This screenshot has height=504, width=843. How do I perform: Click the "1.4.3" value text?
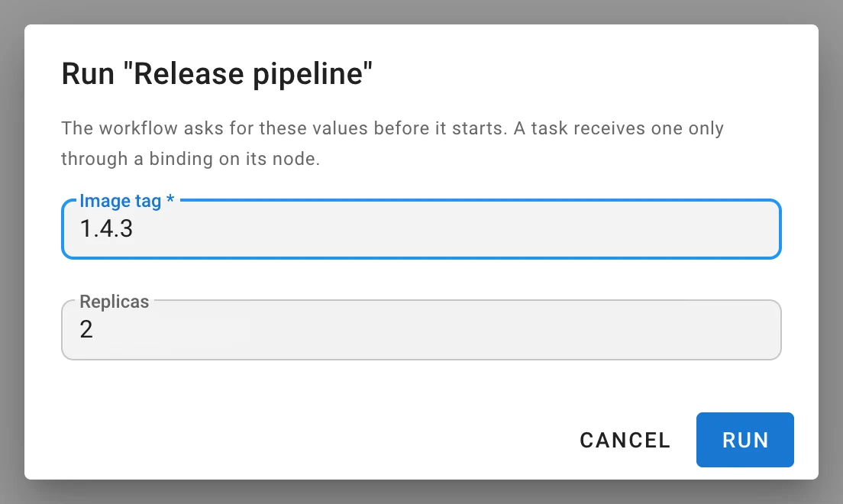pyautogui.click(x=106, y=228)
